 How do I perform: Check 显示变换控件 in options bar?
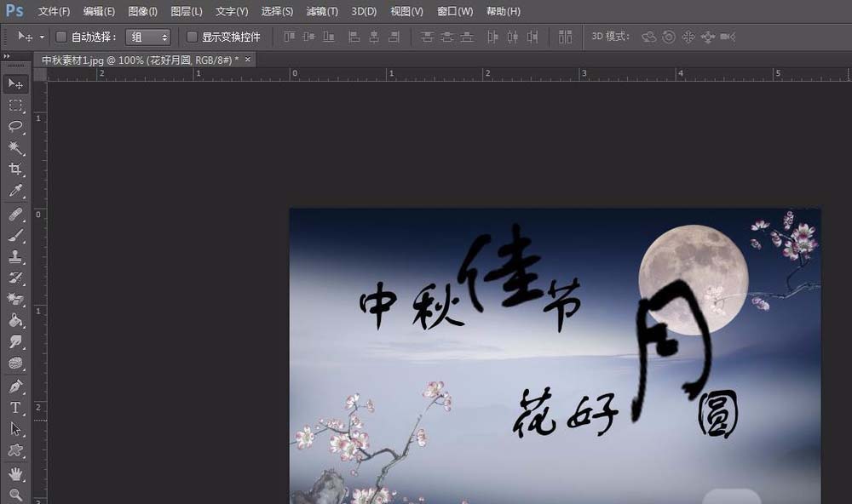pyautogui.click(x=192, y=37)
